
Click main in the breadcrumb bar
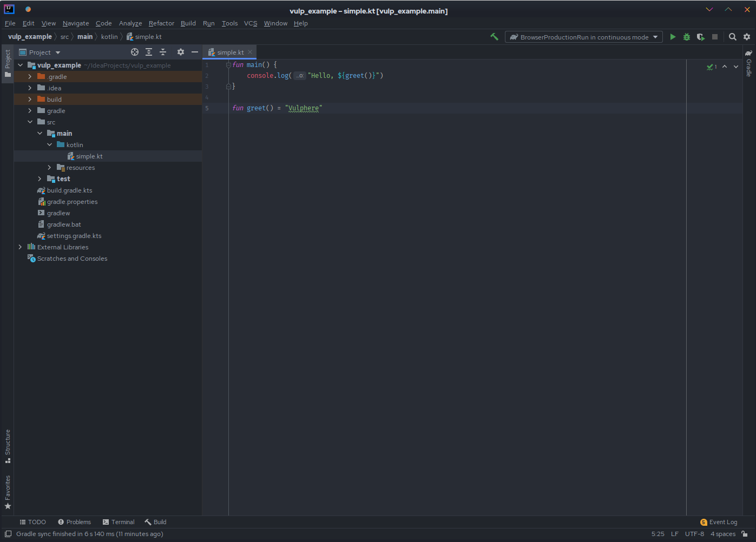tap(85, 37)
